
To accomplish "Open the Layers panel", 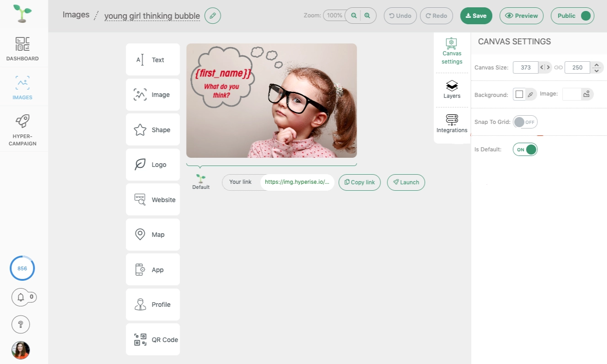I will [x=451, y=90].
